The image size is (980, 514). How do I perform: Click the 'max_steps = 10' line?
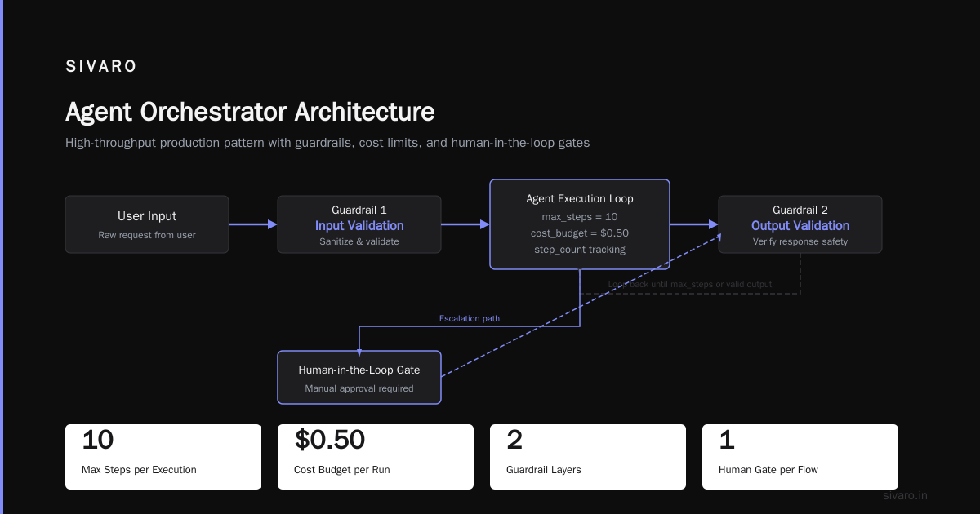[580, 217]
